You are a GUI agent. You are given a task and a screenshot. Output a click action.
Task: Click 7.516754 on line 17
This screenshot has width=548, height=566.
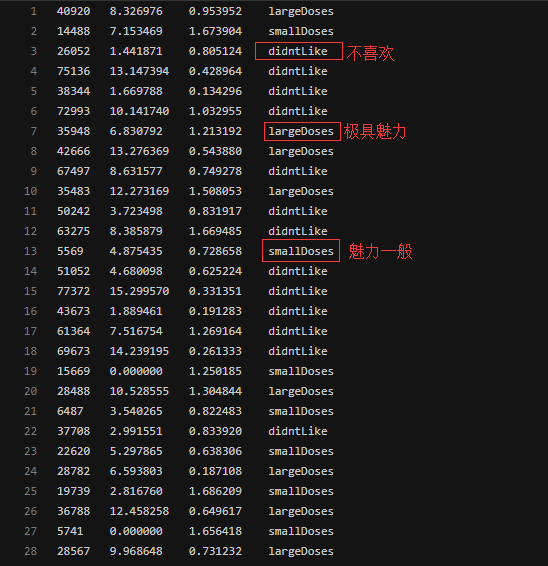point(136,331)
